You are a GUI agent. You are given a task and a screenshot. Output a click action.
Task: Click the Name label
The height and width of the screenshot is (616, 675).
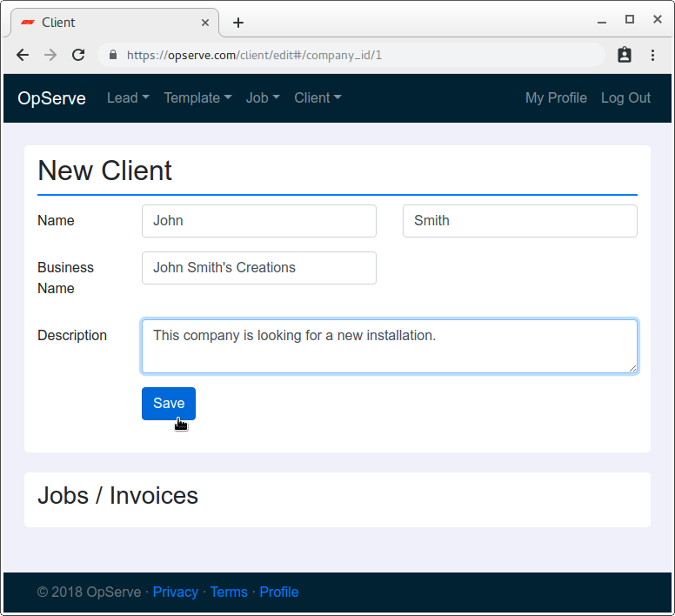[x=56, y=220]
